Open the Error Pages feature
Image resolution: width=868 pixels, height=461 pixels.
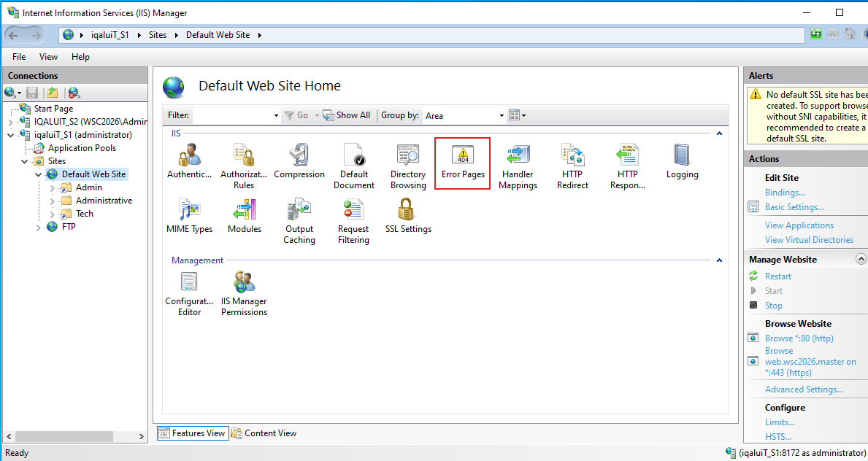pos(463,162)
